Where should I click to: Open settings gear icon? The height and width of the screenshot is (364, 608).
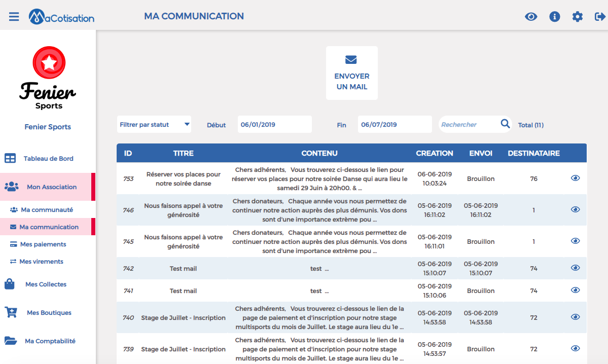click(x=578, y=17)
